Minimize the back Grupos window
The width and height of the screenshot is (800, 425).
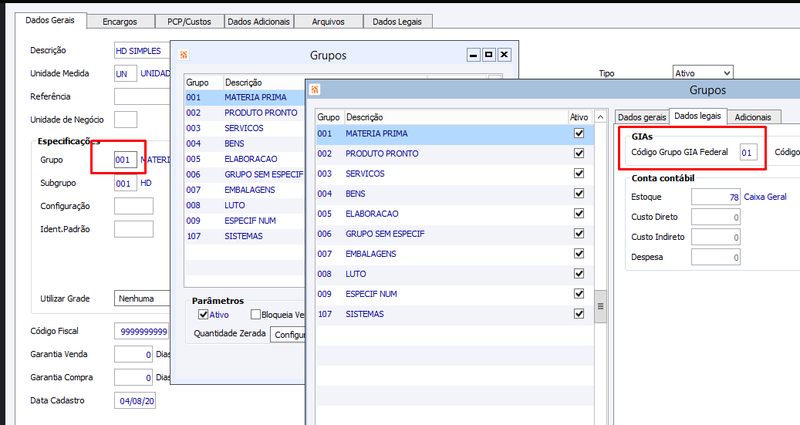coord(473,55)
